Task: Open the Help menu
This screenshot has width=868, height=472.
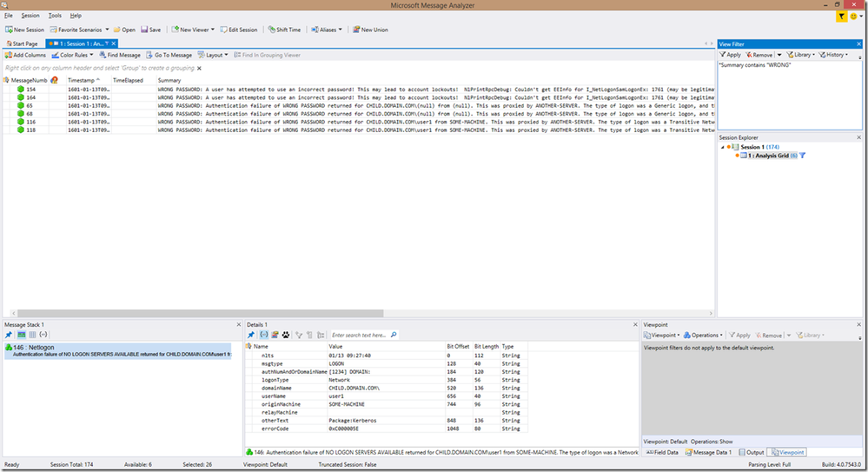Action: [76, 16]
